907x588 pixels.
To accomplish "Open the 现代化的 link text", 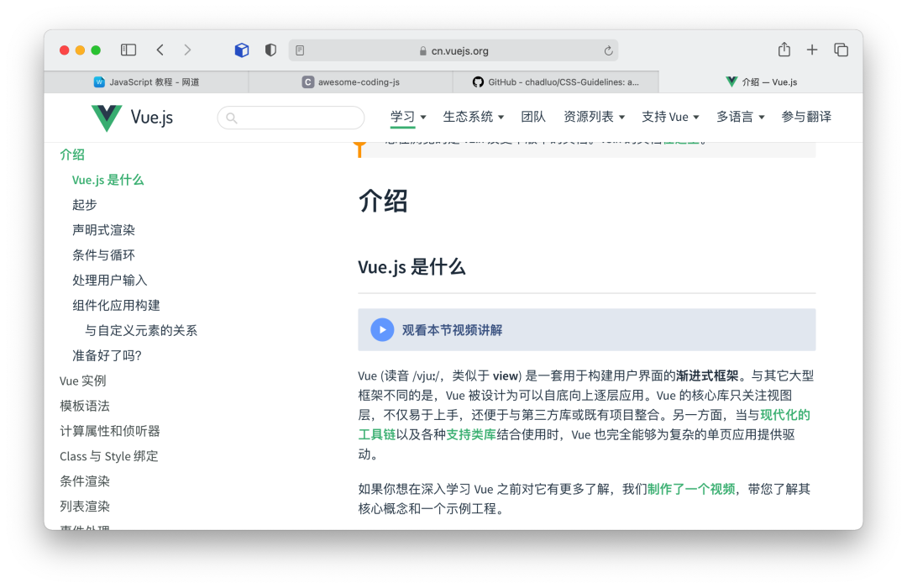I will point(785,415).
